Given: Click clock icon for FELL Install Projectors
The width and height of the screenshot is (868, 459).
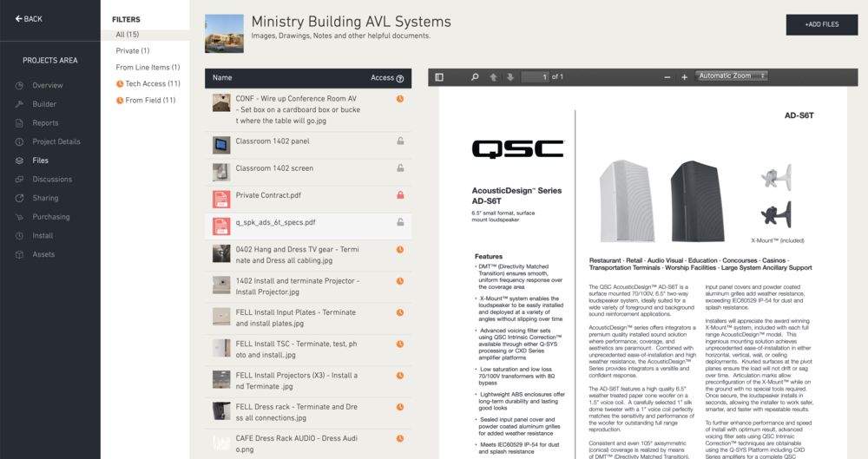Looking at the screenshot, I should click(399, 376).
